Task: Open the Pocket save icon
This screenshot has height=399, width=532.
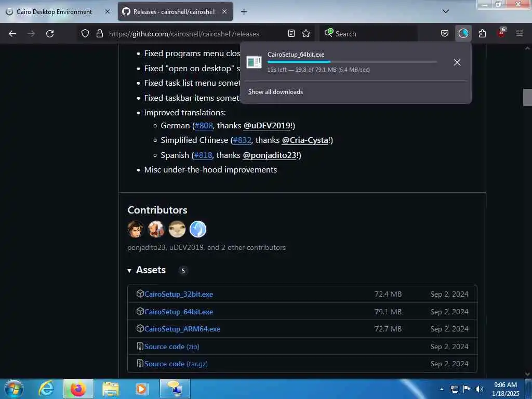Action: (x=445, y=34)
